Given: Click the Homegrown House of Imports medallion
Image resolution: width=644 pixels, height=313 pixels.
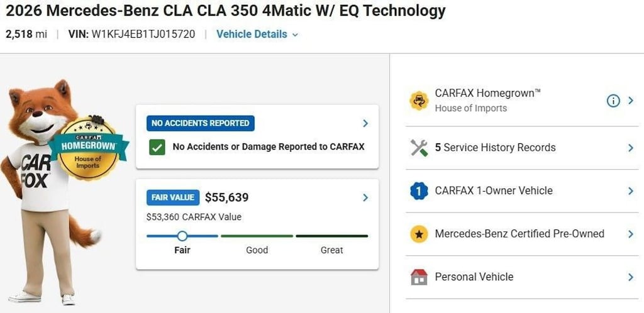Looking at the screenshot, I should tap(88, 150).
